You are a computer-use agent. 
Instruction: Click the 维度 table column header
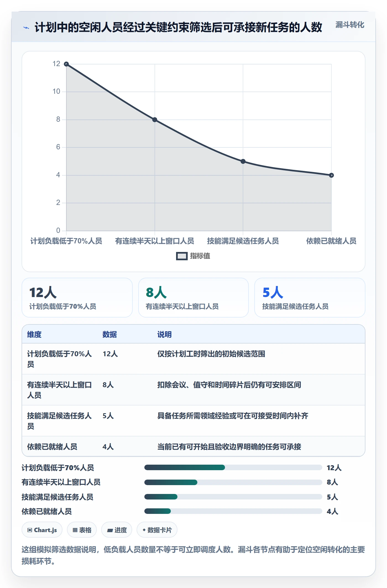click(34, 335)
